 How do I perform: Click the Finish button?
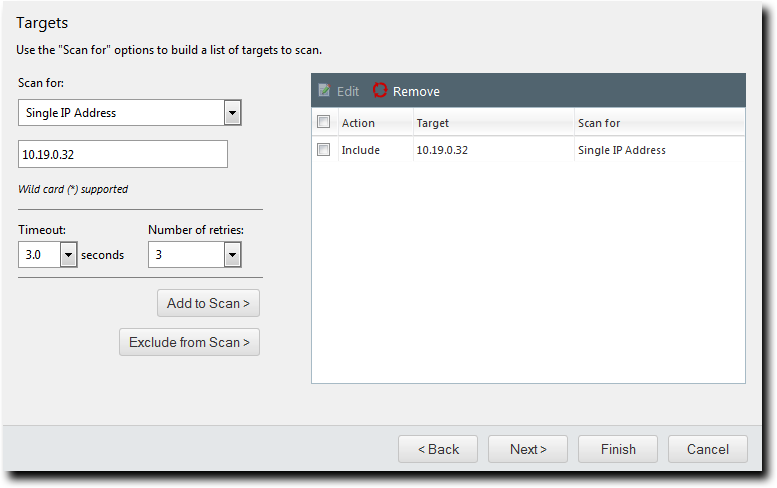[618, 449]
